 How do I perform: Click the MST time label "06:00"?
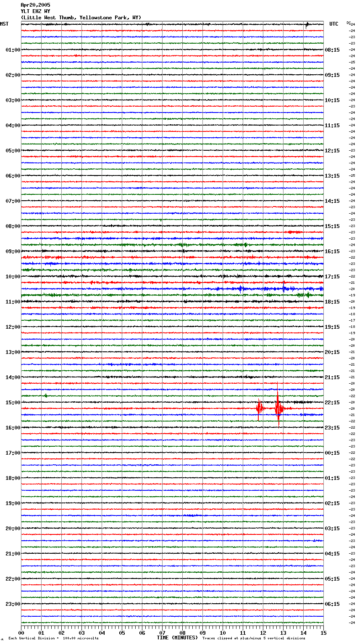pos(13,176)
